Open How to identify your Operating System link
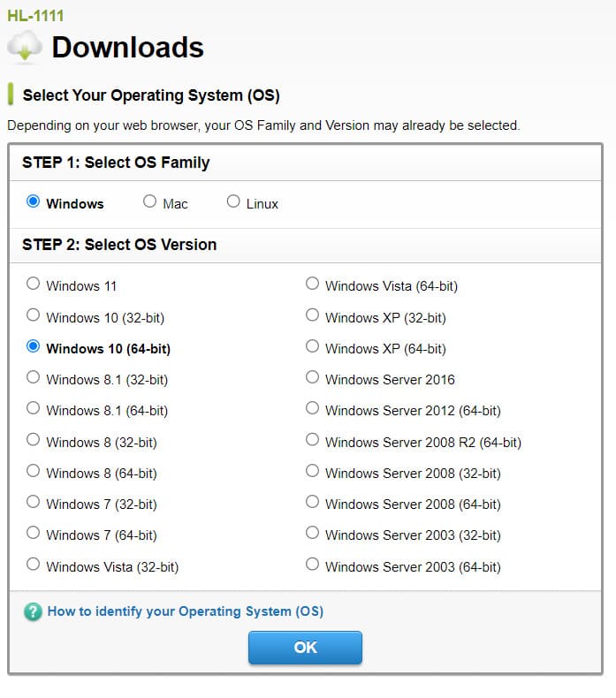The height and width of the screenshot is (698, 616). (x=185, y=611)
